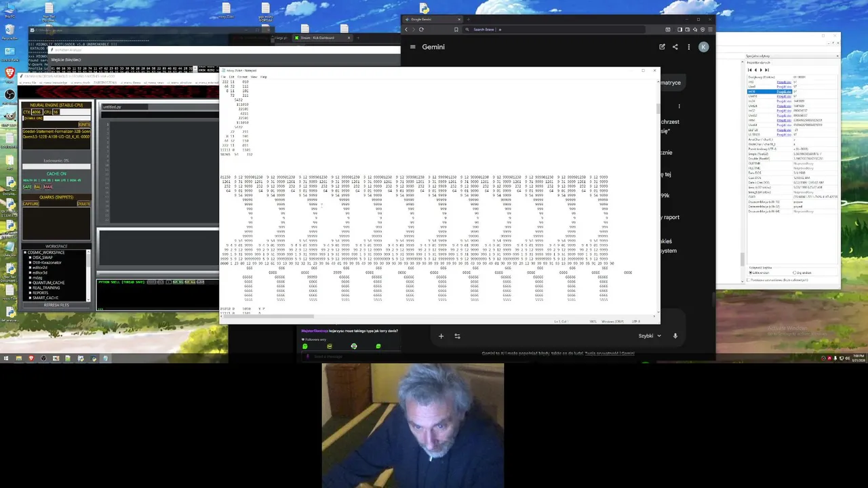Viewport: 868px width, 488px height.
Task: Select MAX cache mode
Action: click(x=48, y=187)
